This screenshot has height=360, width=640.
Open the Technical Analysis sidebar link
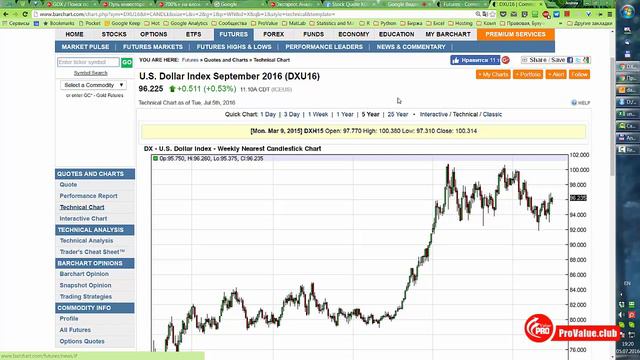pyautogui.click(x=87, y=241)
